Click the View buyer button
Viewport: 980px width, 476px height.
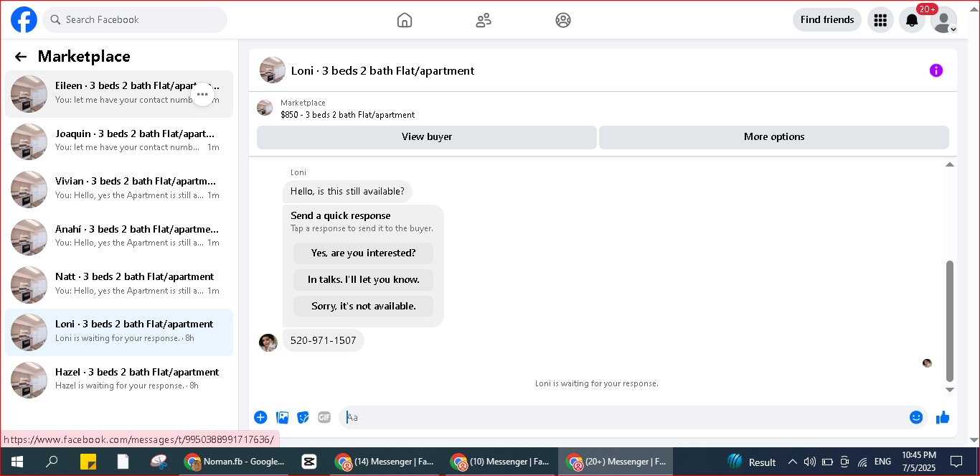click(x=427, y=137)
